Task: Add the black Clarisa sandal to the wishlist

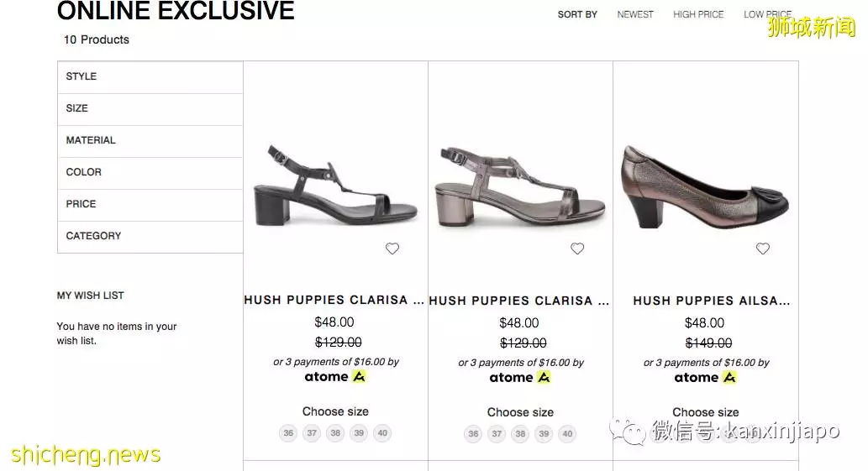Action: tap(392, 249)
